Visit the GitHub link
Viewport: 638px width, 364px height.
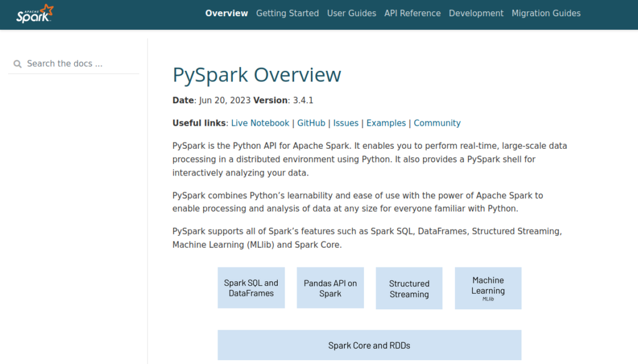pyautogui.click(x=312, y=123)
